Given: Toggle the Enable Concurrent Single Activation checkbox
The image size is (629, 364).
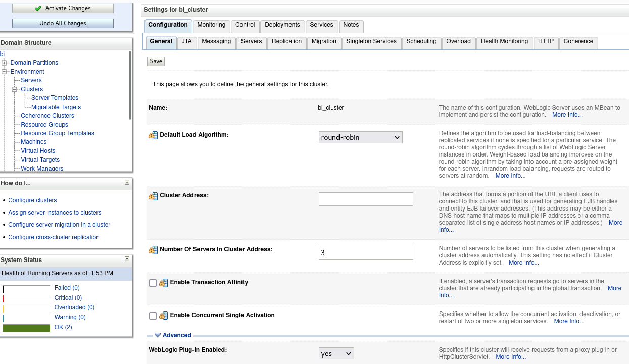Looking at the screenshot, I should tap(153, 316).
